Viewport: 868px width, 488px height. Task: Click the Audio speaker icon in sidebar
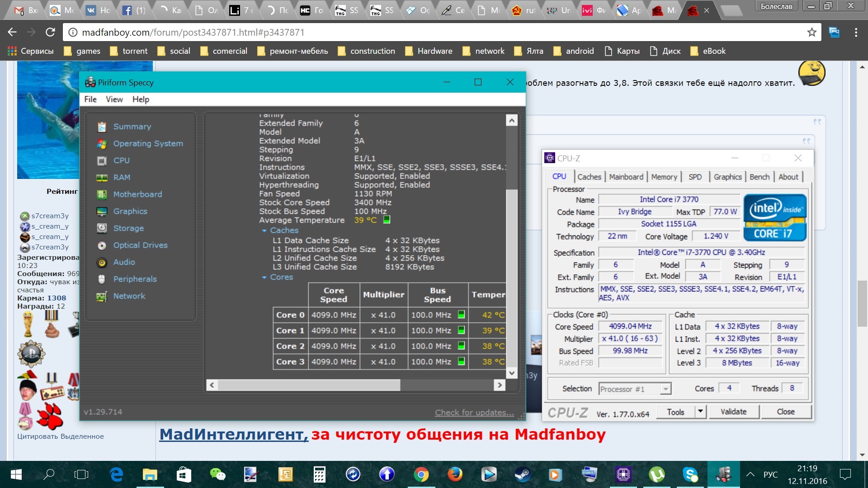pyautogui.click(x=102, y=263)
